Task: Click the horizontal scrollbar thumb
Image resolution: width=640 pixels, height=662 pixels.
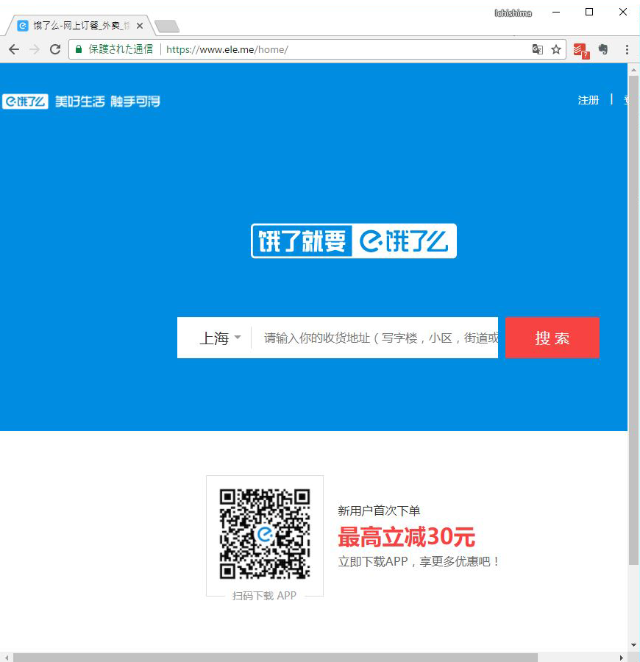Action: tap(275, 658)
